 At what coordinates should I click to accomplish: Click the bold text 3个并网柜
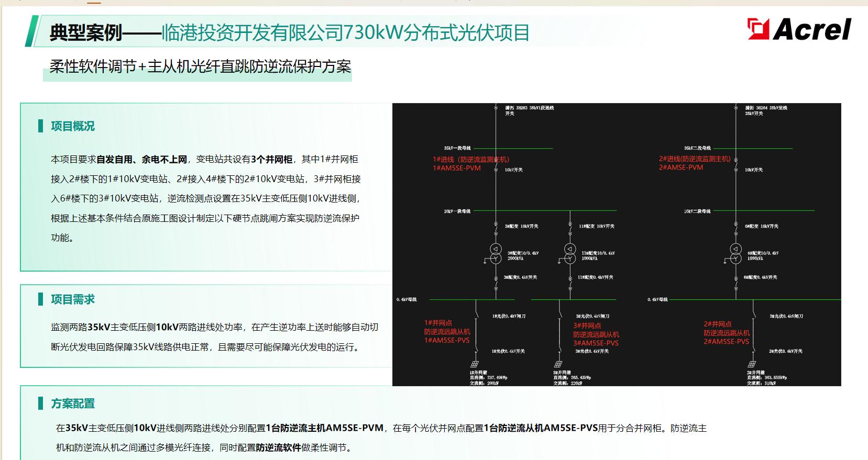tap(271, 160)
